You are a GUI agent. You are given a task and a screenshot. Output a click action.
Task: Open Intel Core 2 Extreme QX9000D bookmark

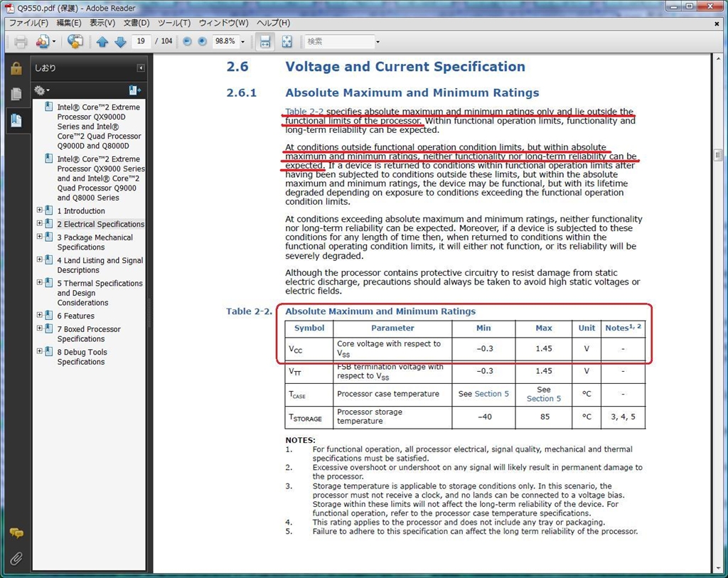98,127
